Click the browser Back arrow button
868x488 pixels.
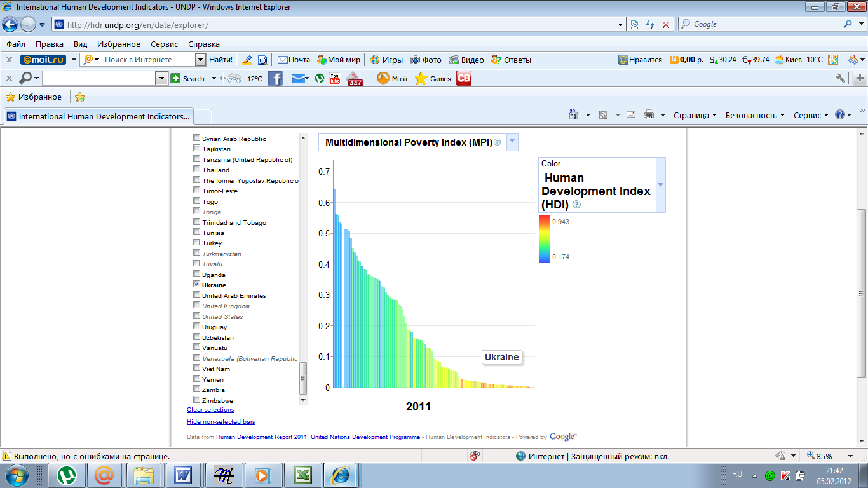pos(10,25)
